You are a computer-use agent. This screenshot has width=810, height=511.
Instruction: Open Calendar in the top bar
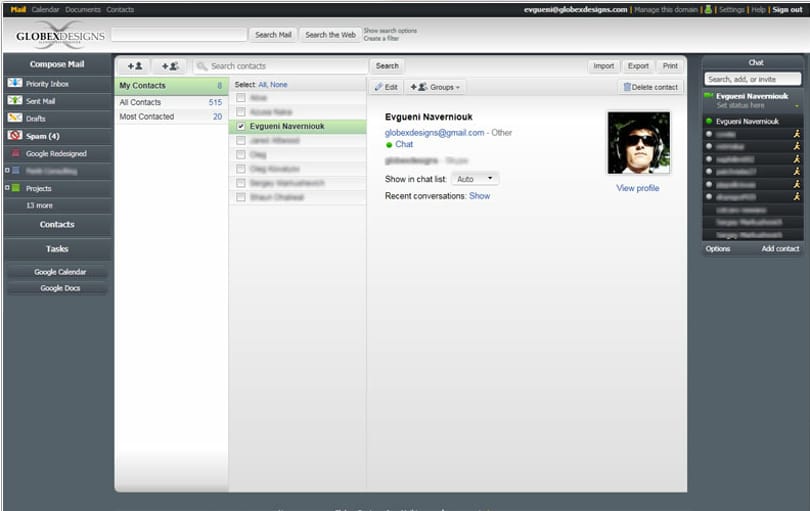coord(45,9)
